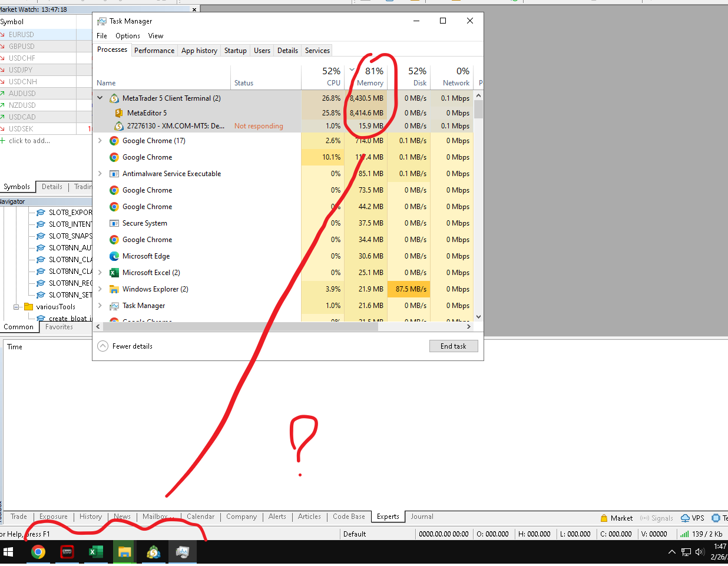The image size is (728, 566).
Task: Open Chrome from the Windows taskbar
Action: 38,552
